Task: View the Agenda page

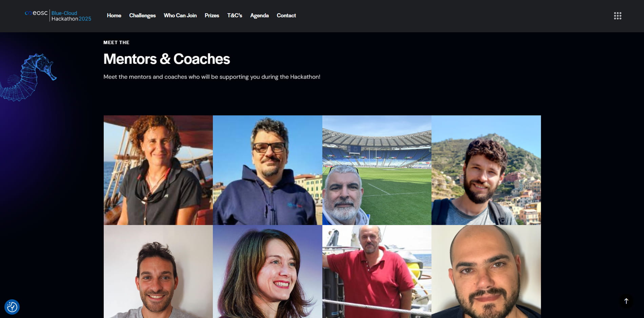Action: tap(259, 16)
